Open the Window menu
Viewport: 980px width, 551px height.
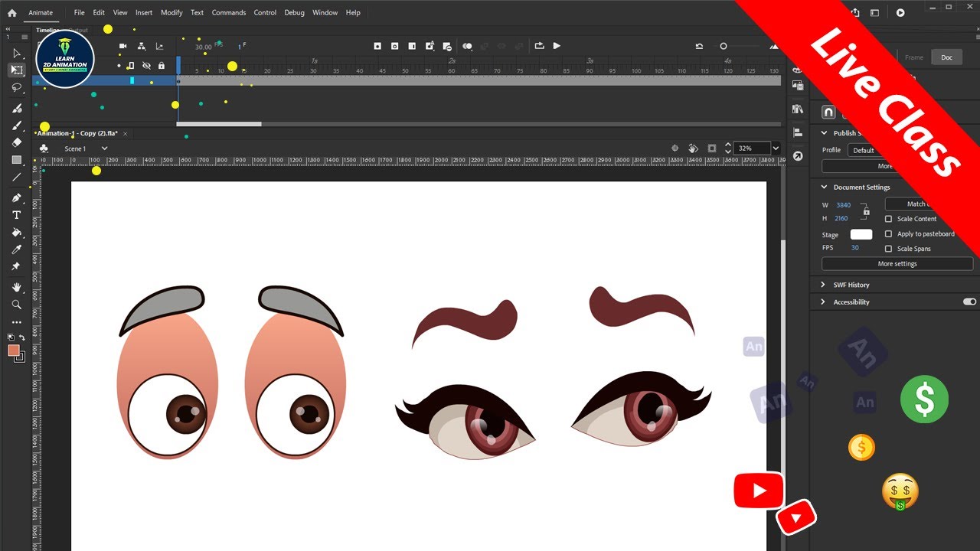pos(325,12)
